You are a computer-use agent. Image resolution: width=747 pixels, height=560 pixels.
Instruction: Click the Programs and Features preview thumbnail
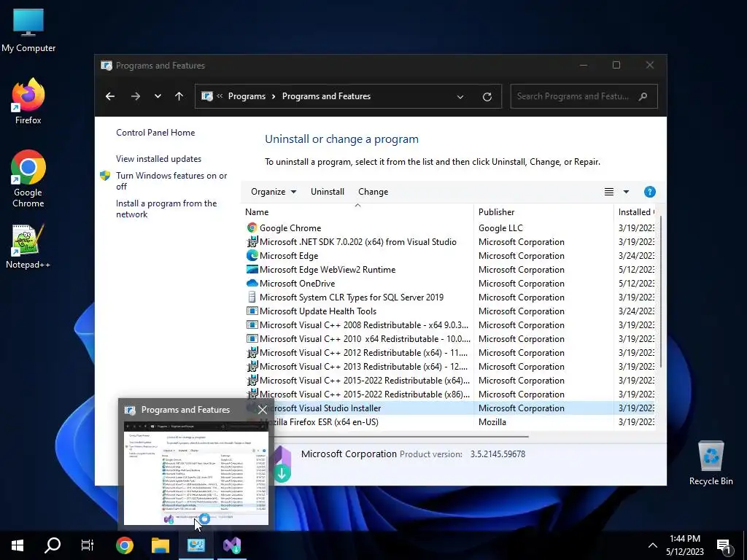[x=196, y=472]
